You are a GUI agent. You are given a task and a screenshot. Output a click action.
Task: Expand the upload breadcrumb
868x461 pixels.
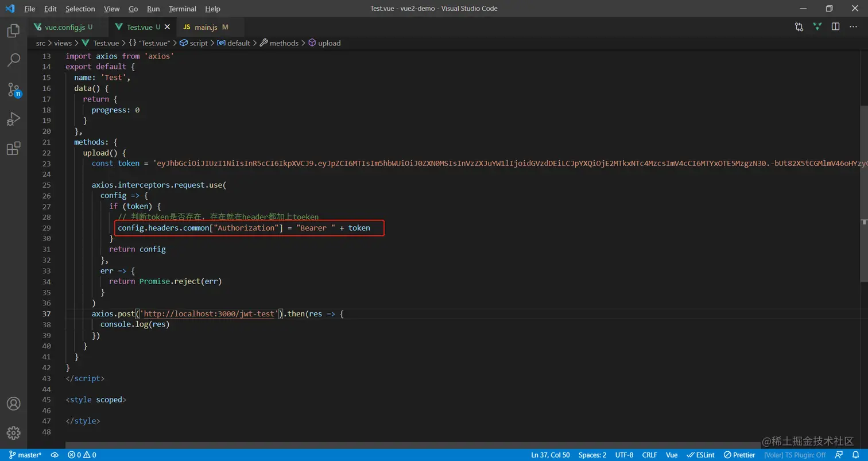point(325,43)
